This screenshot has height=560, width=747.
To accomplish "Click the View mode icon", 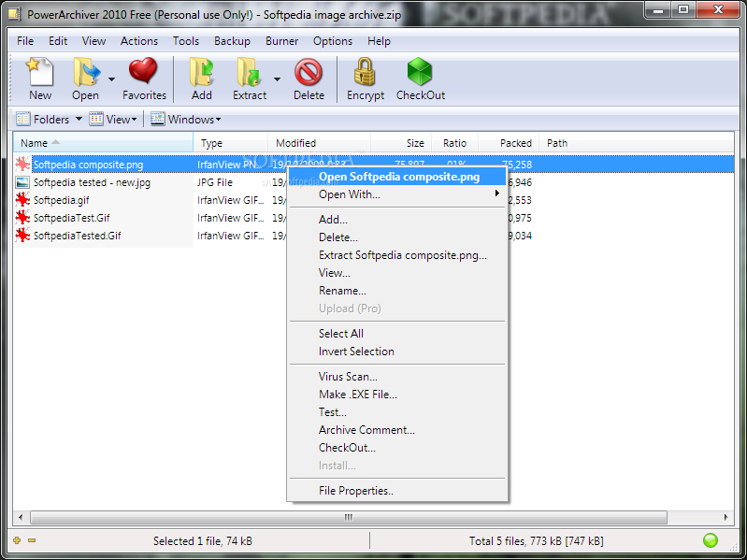I will (96, 119).
